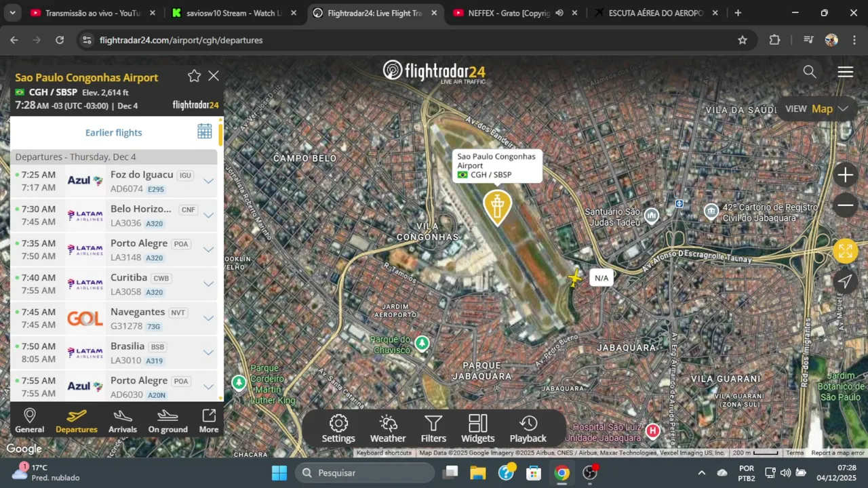Open the More tab

pos(209,421)
